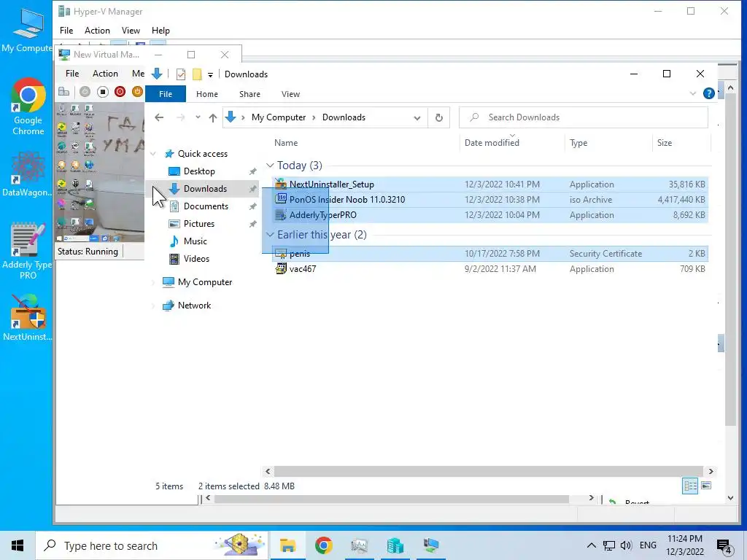Open the Home ribbon tab

[x=206, y=94]
